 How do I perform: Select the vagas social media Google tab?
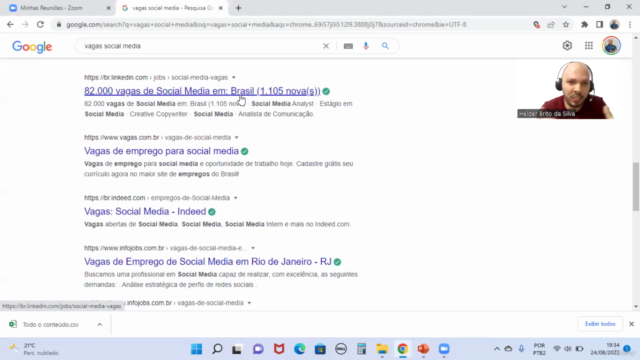(x=171, y=8)
